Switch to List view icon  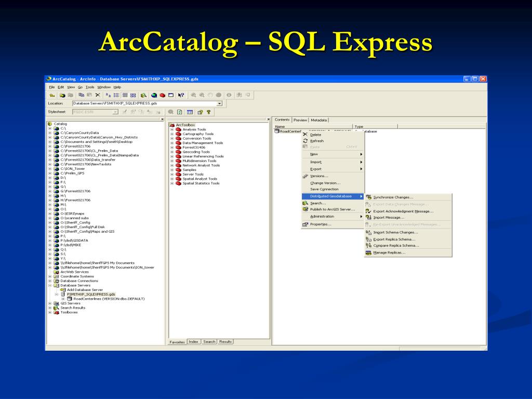(116, 96)
